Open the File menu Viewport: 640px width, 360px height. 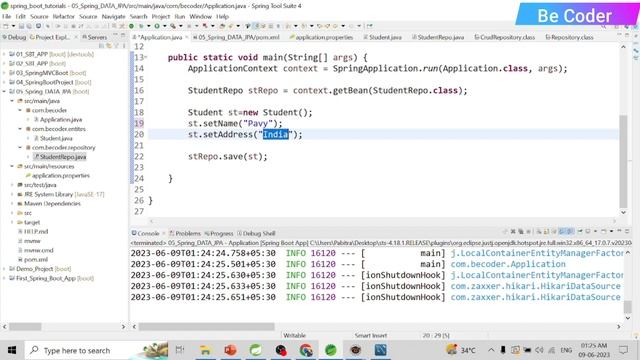click(x=7, y=16)
